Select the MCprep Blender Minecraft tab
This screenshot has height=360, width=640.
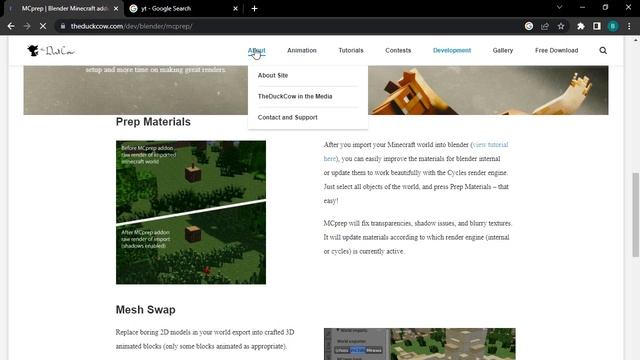point(64,9)
